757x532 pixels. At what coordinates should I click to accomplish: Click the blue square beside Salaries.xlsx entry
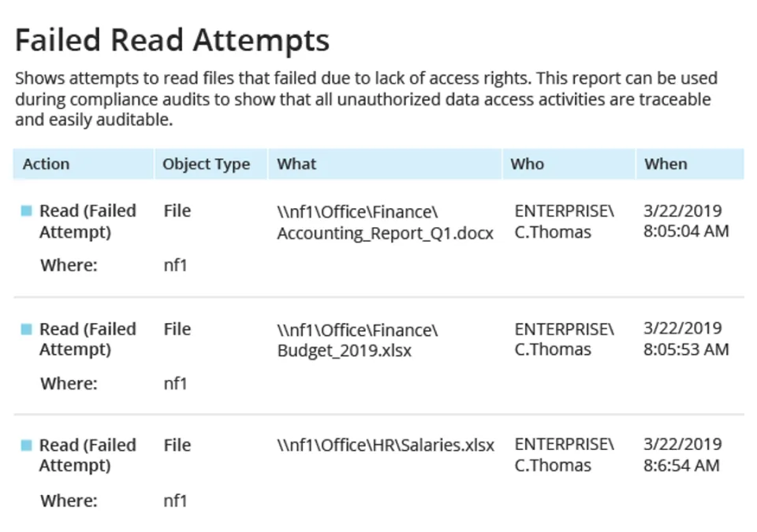[x=27, y=445]
